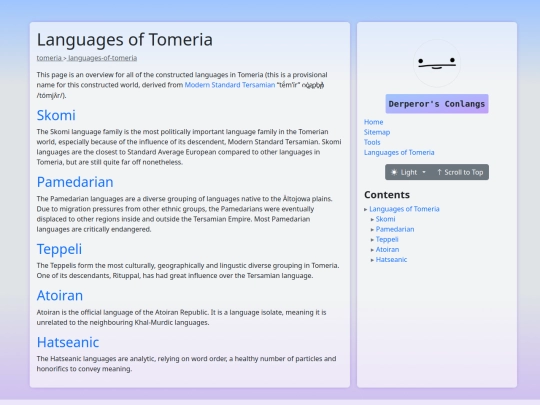Collapse the Languages of Tomeria contents triangle
The height and width of the screenshot is (405, 540).
tap(366, 209)
